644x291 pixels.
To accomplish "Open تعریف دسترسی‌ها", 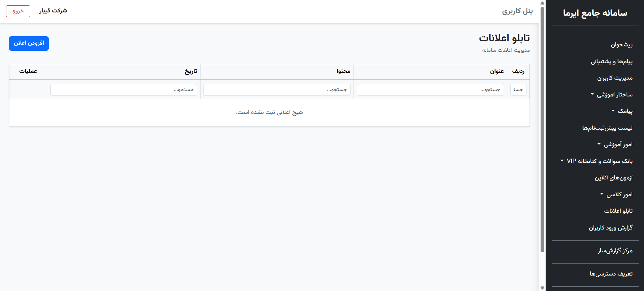I will 611,274.
